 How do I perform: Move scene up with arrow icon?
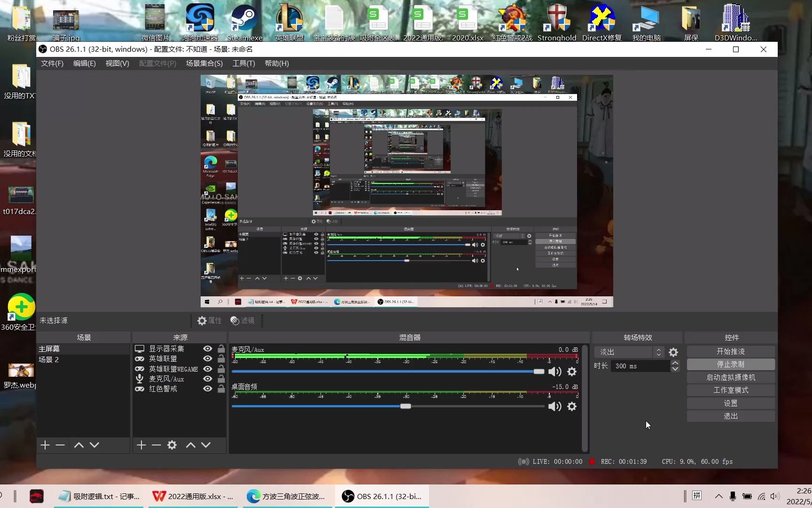79,445
